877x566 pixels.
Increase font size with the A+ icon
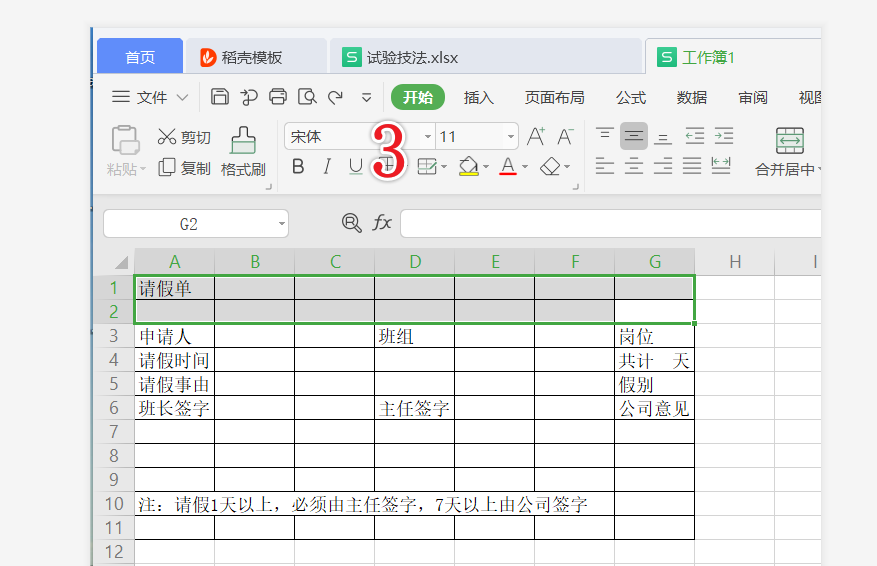(536, 136)
